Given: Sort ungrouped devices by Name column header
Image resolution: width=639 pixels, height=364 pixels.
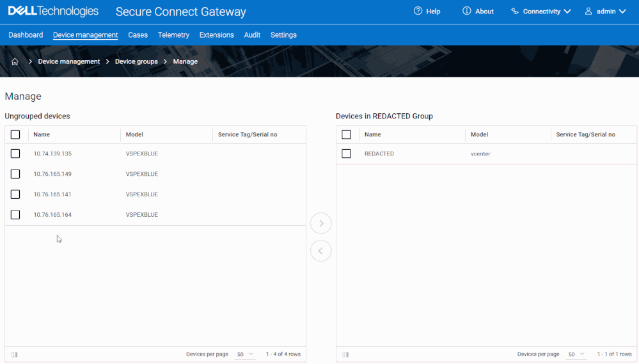Looking at the screenshot, I should [42, 134].
